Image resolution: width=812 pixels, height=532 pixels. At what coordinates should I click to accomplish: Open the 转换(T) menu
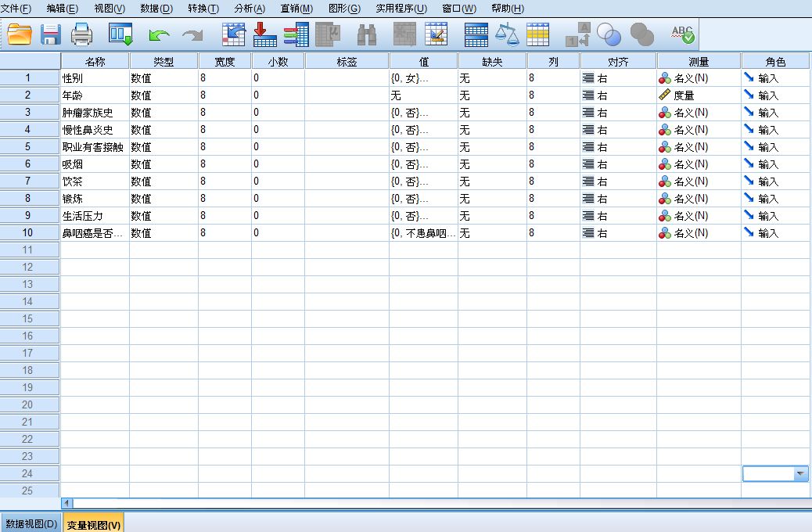tap(203, 9)
